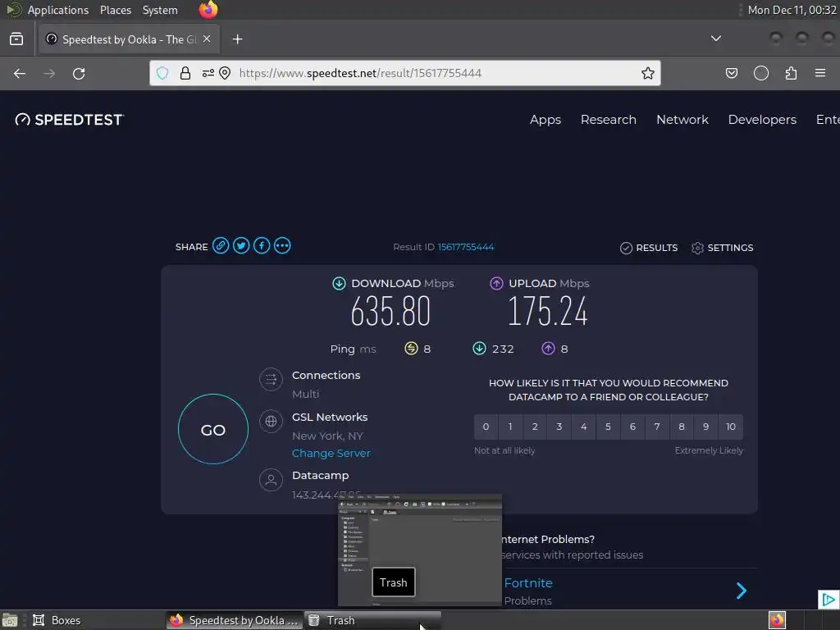Open the extensions puzzle icon

tap(791, 73)
